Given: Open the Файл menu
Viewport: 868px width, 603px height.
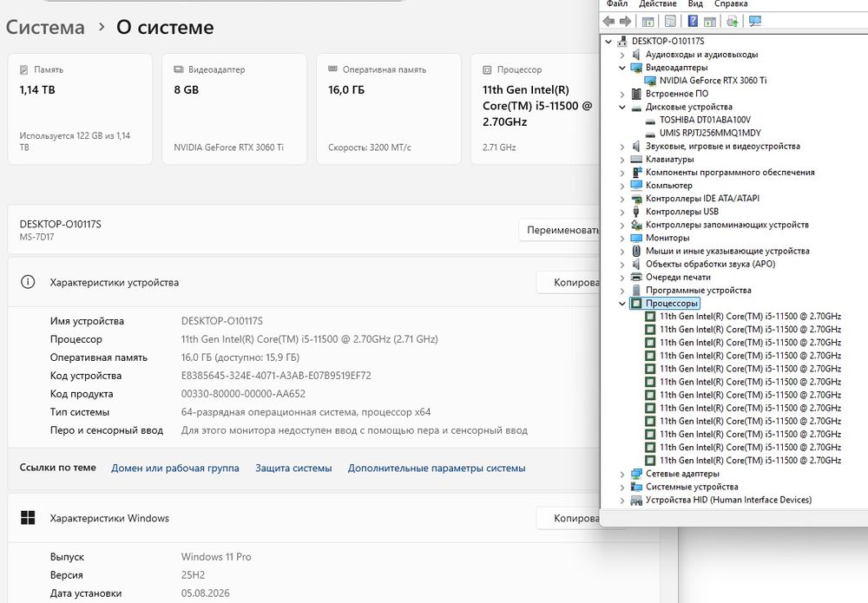Looking at the screenshot, I should [x=616, y=3].
